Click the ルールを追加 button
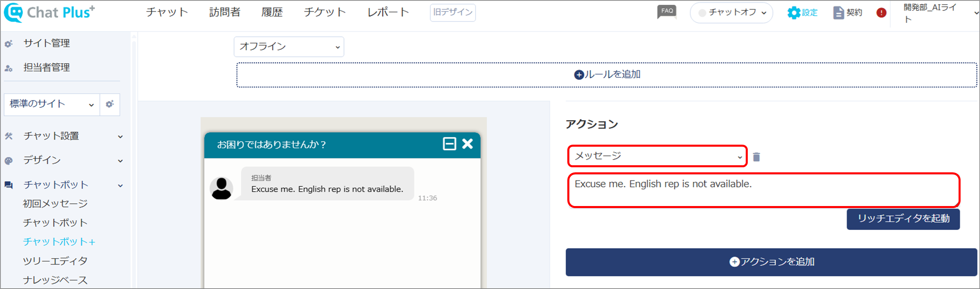 point(607,75)
